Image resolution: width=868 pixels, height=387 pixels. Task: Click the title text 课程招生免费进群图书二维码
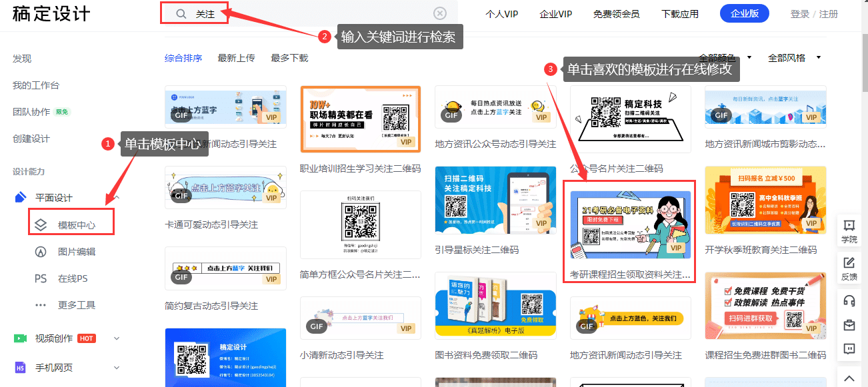765,355
